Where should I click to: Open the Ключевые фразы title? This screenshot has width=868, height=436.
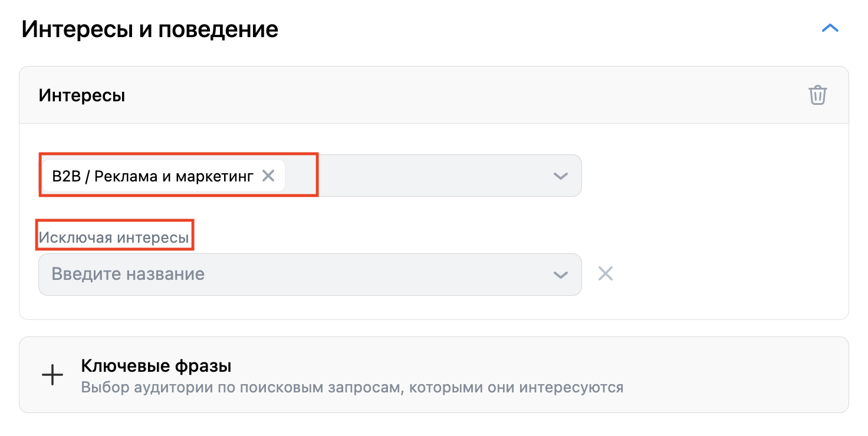pyautogui.click(x=156, y=366)
